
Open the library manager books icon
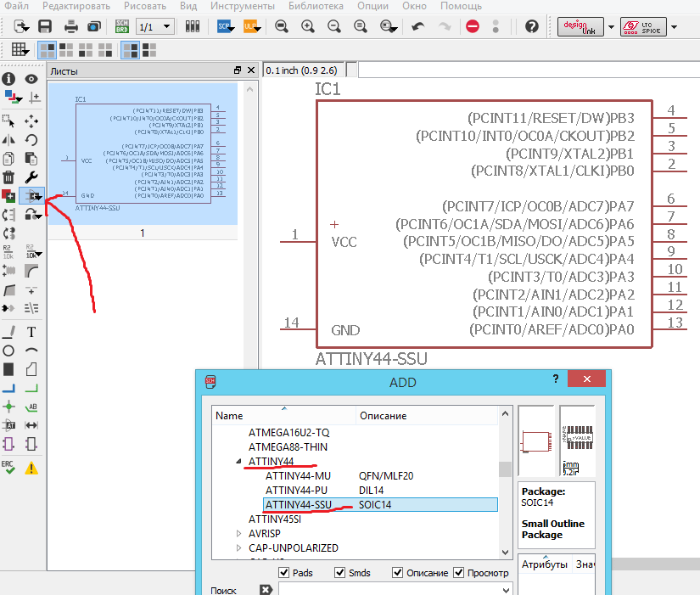193,27
